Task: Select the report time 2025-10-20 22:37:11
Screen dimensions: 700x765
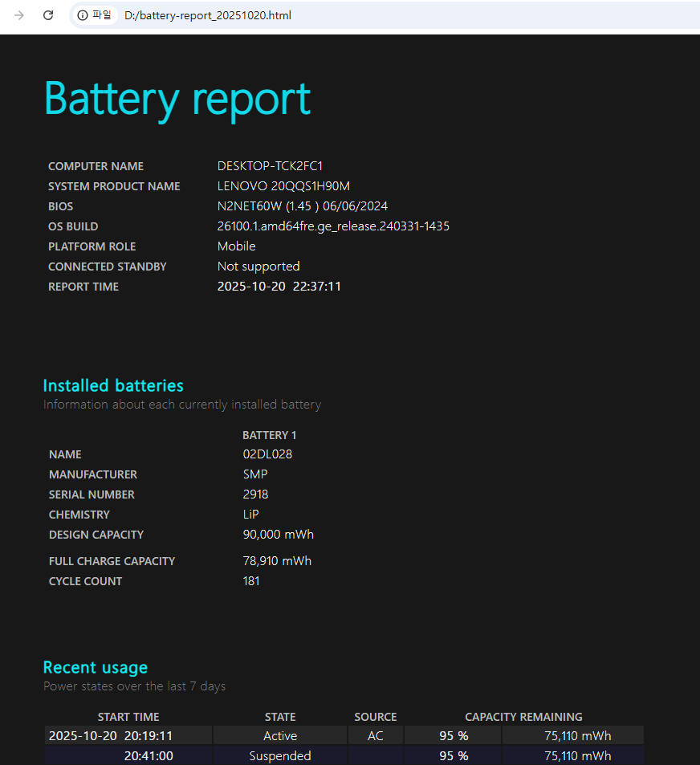Action: tap(279, 287)
